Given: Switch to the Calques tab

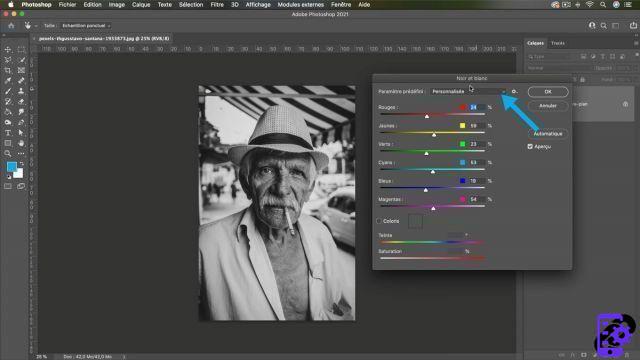Looking at the screenshot, I should pos(535,43).
